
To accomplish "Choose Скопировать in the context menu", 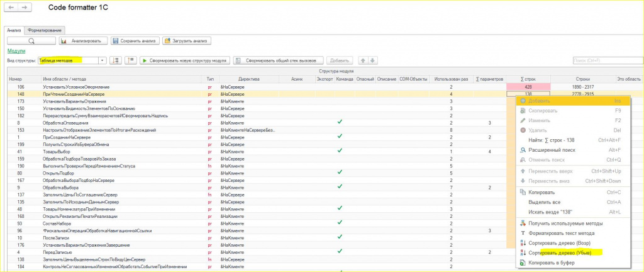I will [572, 111].
